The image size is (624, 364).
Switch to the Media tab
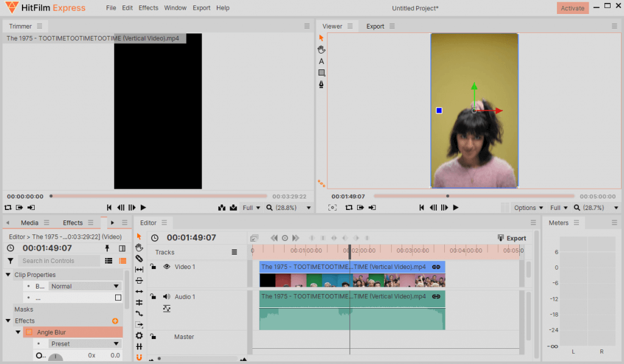29,223
